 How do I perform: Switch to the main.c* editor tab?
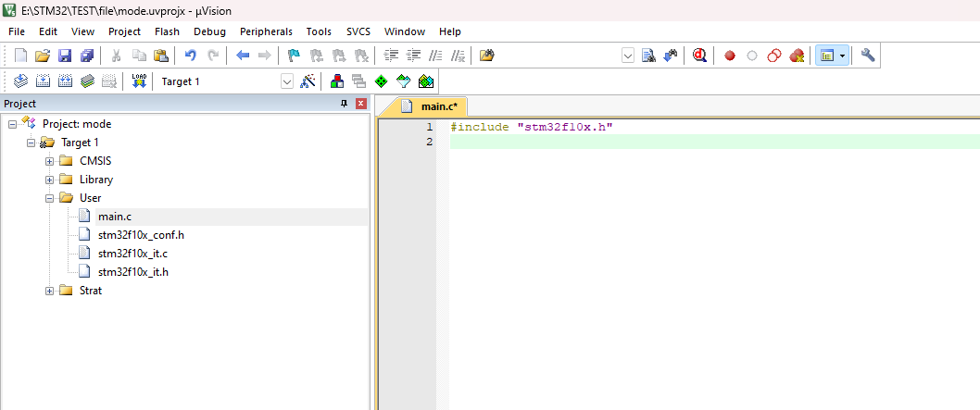point(434,106)
